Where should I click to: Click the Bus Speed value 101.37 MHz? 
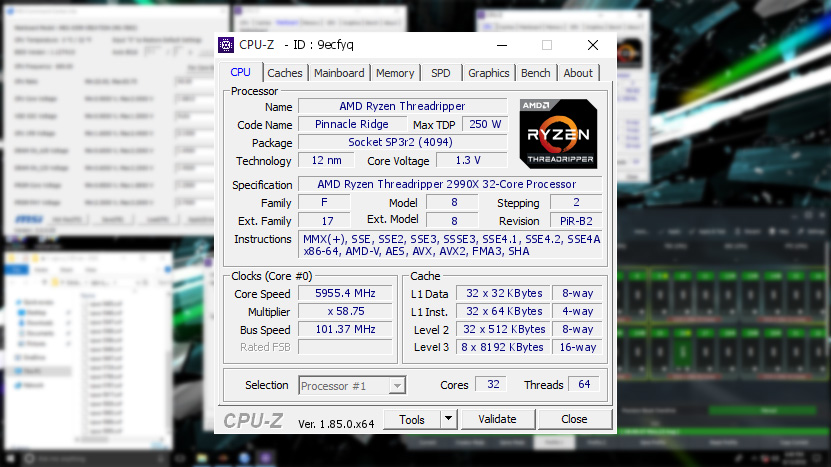[x=345, y=329]
